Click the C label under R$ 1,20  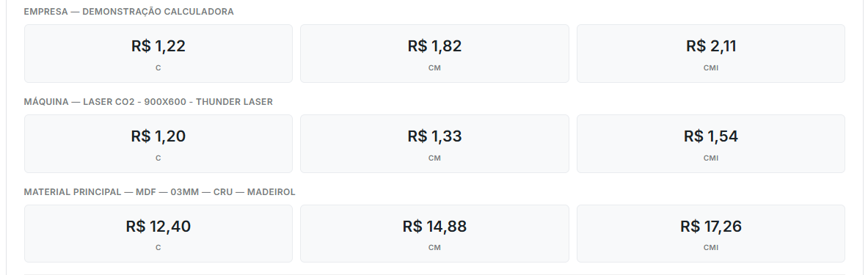click(x=158, y=158)
